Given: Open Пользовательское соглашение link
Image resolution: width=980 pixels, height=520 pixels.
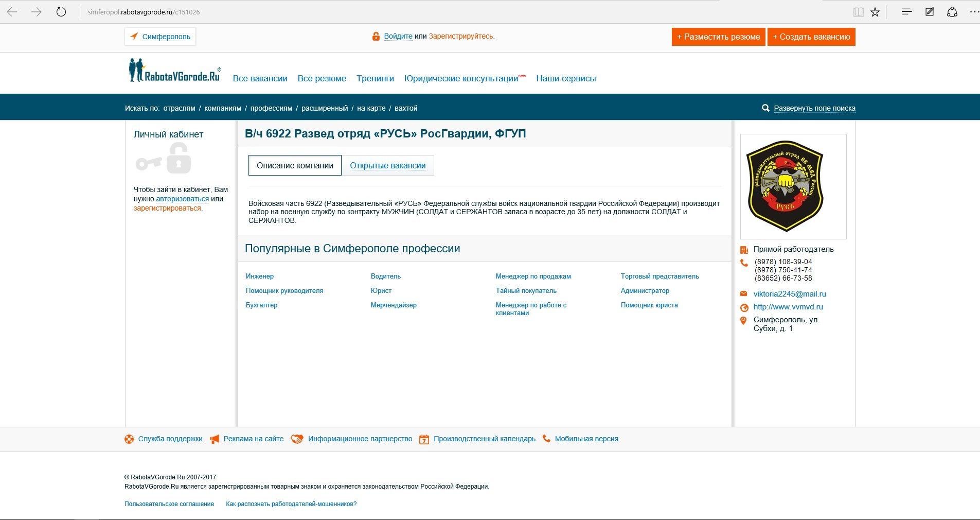Looking at the screenshot, I should point(169,504).
